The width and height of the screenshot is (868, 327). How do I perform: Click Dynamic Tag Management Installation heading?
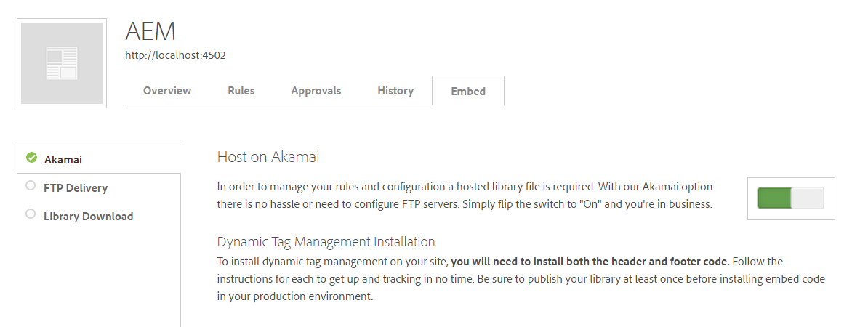[326, 241]
